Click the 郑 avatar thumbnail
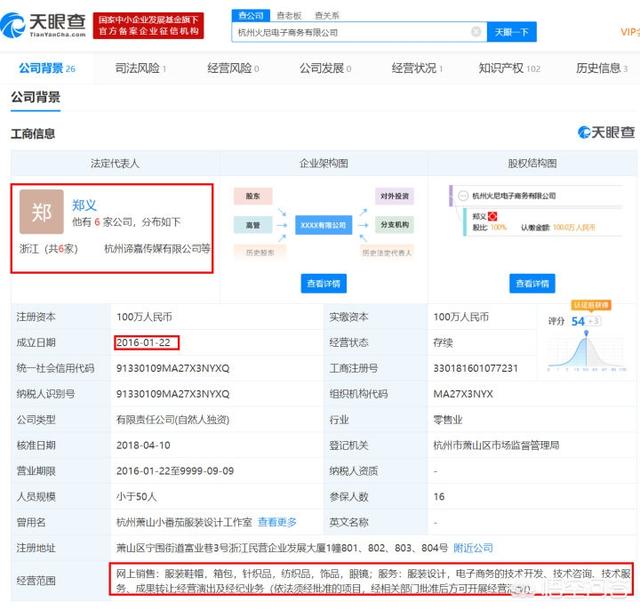640x610 pixels. coord(42,212)
